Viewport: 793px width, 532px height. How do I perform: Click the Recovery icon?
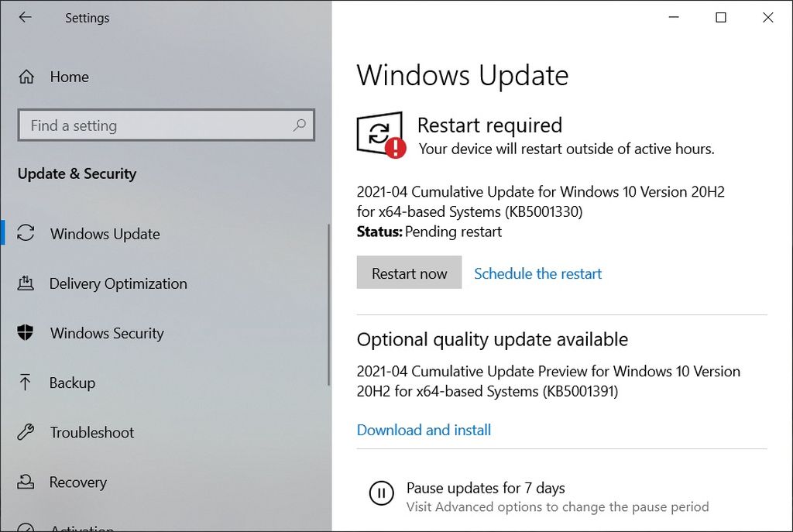[x=26, y=481]
